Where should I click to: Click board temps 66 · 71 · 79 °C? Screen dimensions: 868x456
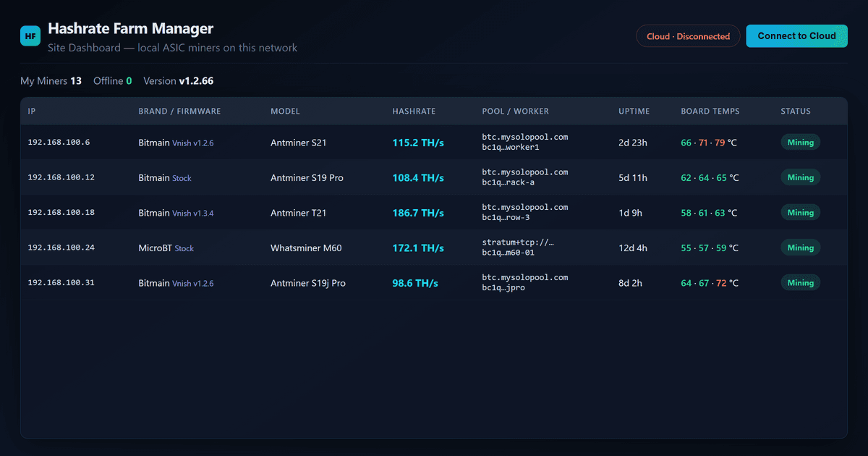710,143
